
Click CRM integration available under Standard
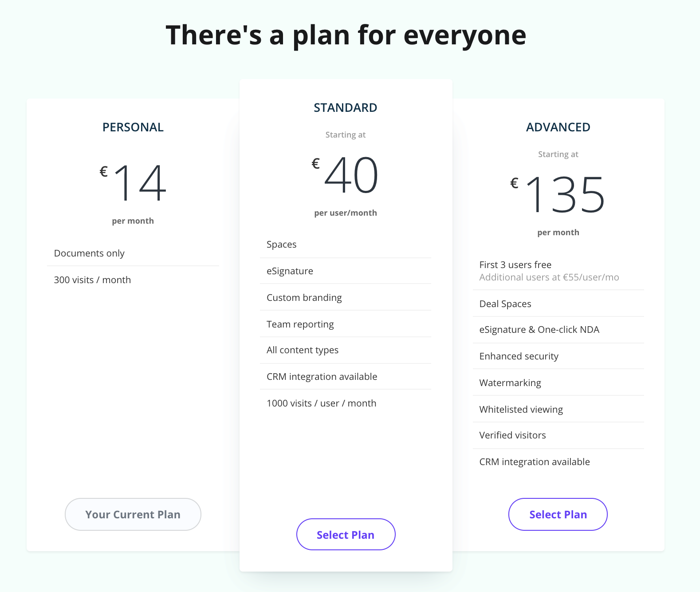[x=346, y=376]
